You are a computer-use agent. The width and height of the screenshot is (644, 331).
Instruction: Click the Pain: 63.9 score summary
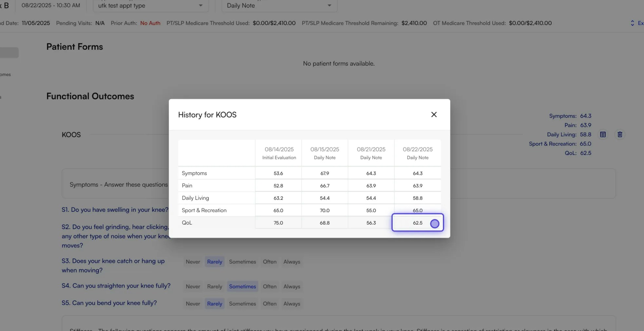pos(578,125)
